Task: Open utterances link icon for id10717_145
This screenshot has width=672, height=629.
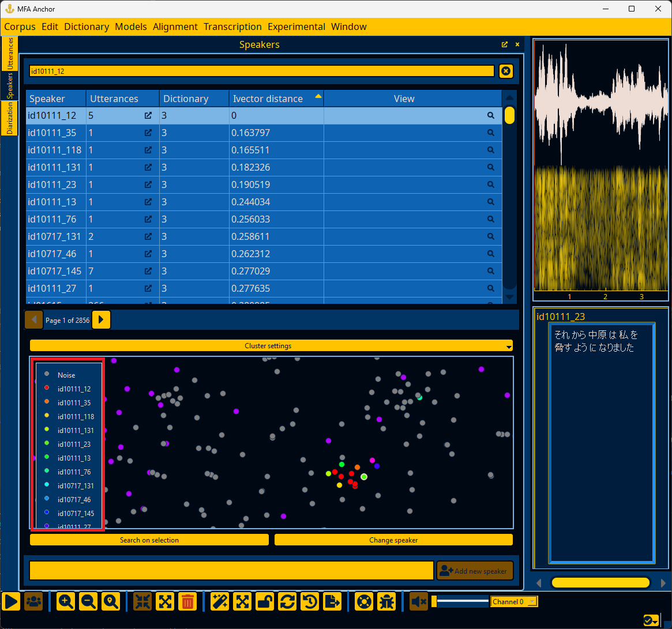Action: coord(148,271)
